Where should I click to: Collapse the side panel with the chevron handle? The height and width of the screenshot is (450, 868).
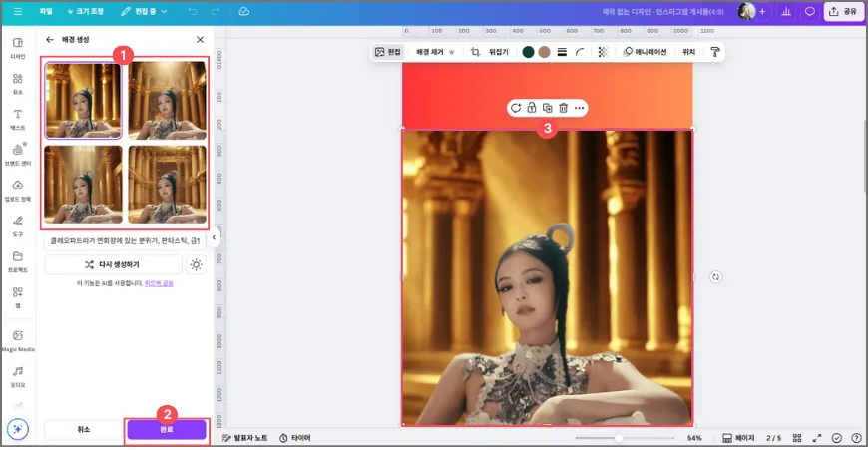[x=213, y=237]
